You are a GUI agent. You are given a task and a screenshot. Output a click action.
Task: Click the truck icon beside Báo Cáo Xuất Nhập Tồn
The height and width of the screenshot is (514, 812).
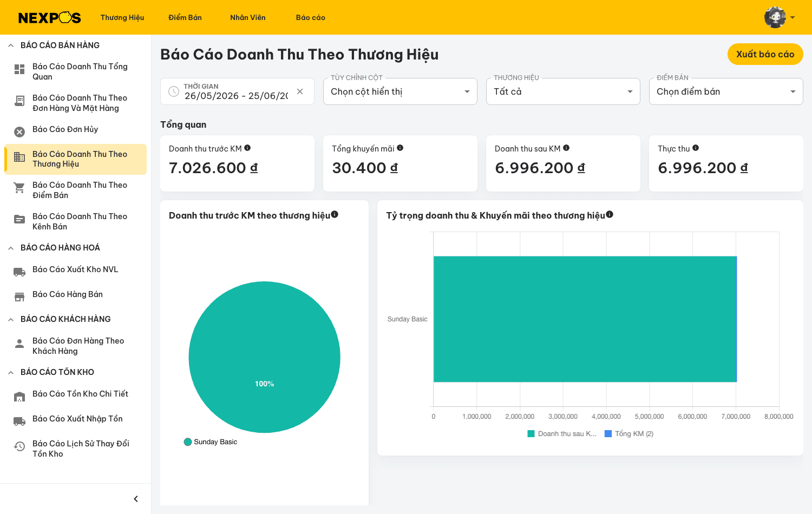[19, 421]
